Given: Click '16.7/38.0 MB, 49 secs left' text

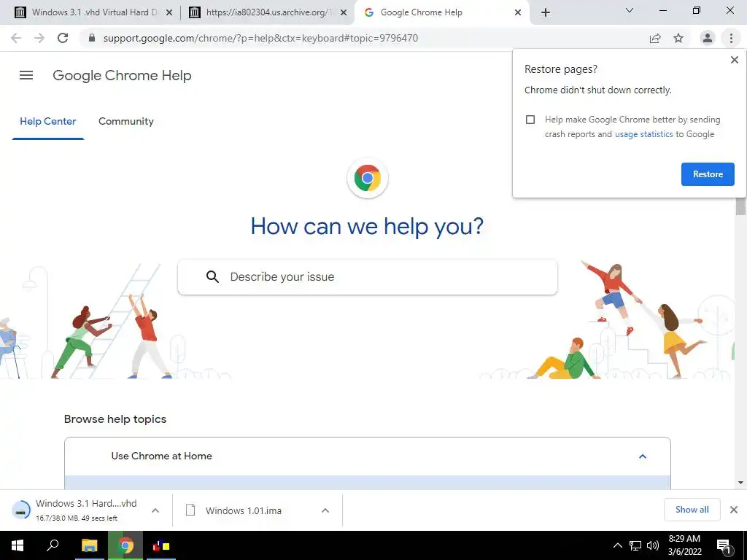Looking at the screenshot, I should (76, 518).
